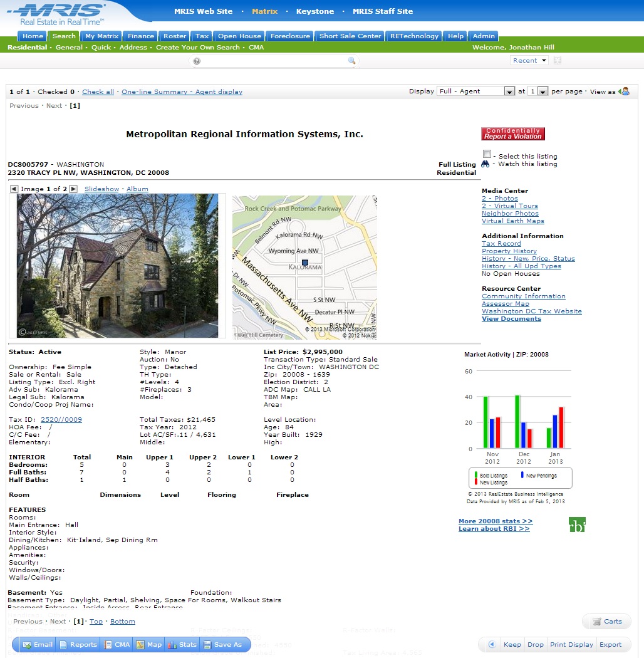
Task: Open Stats from bottom toolbar
Action: [x=182, y=645]
